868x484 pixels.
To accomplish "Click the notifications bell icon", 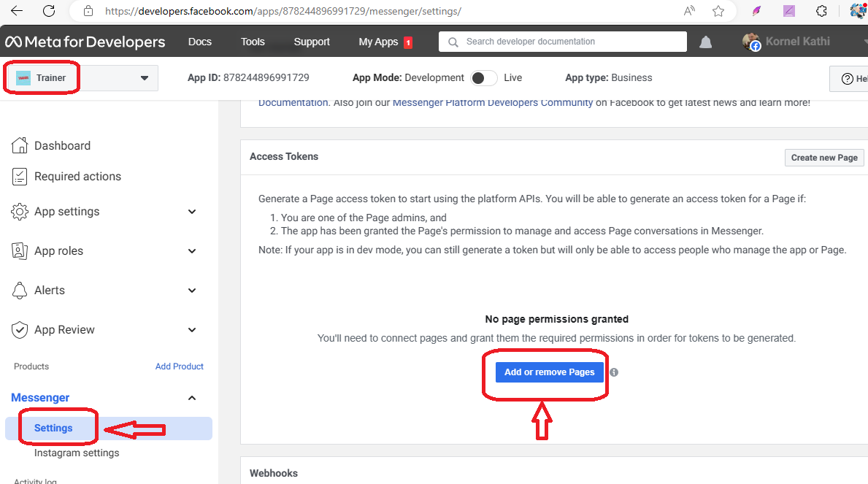I will point(705,42).
